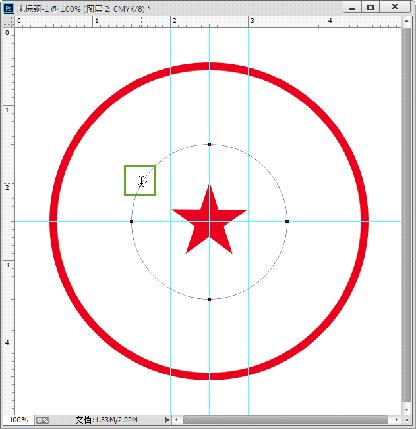Click the zoom percentage field in status bar

click(19, 420)
